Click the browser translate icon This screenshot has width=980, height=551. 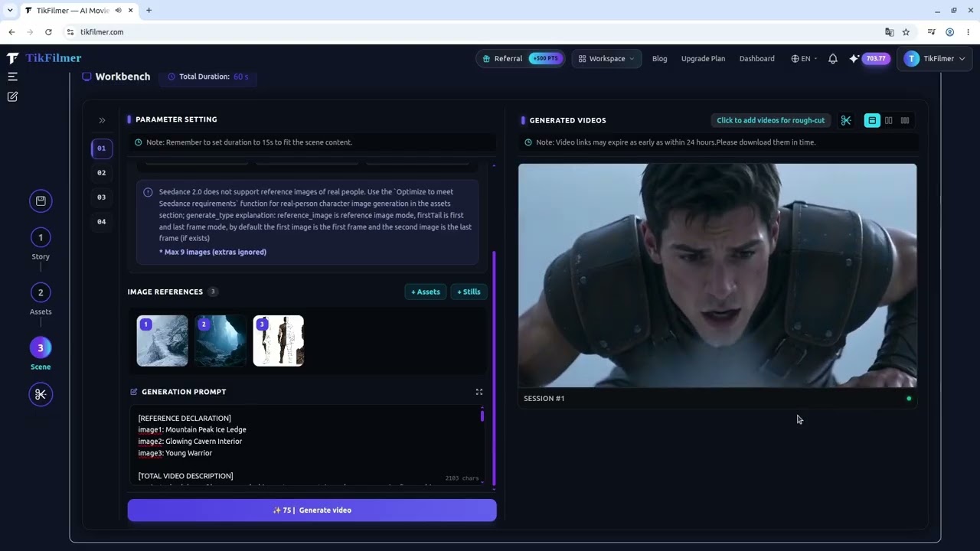point(889,32)
